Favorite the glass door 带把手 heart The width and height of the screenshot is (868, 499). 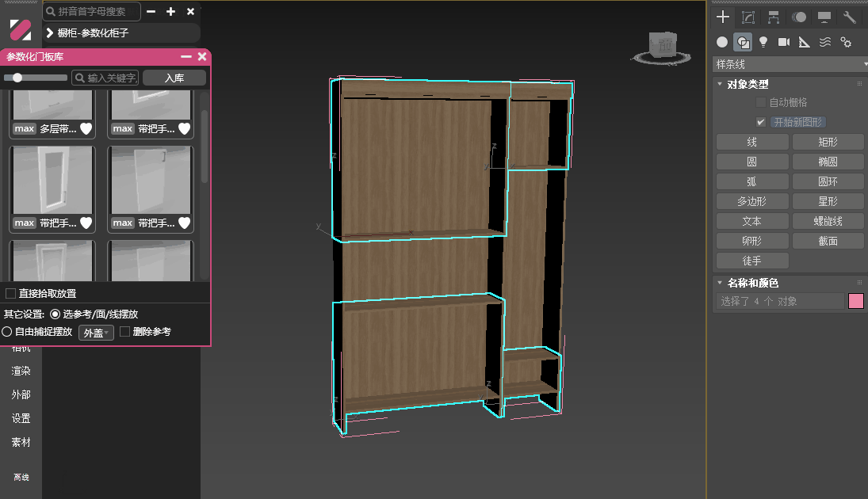pos(86,223)
